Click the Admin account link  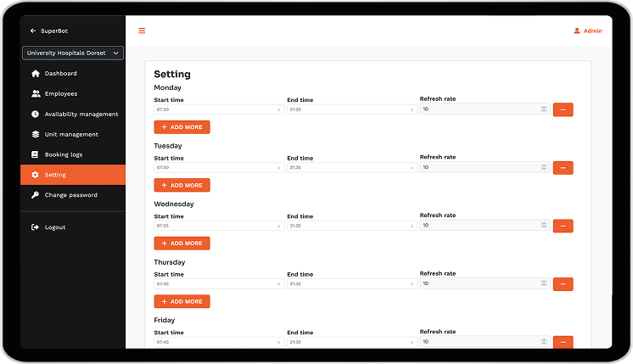point(588,31)
